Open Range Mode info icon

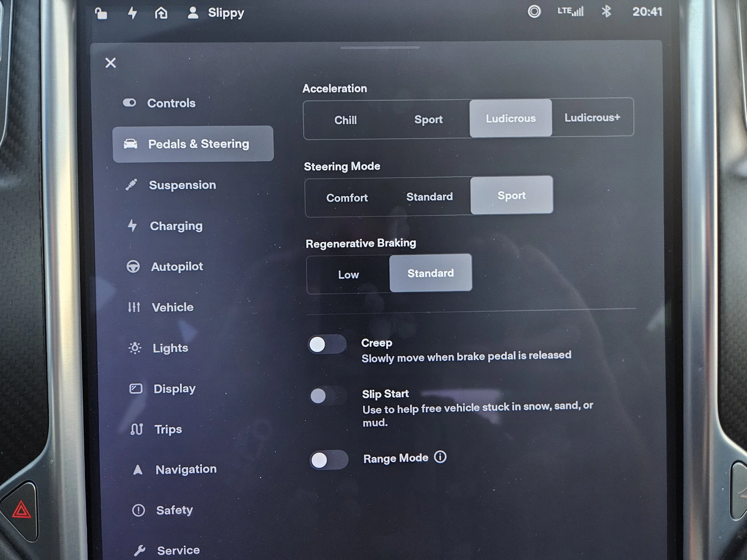coord(440,457)
